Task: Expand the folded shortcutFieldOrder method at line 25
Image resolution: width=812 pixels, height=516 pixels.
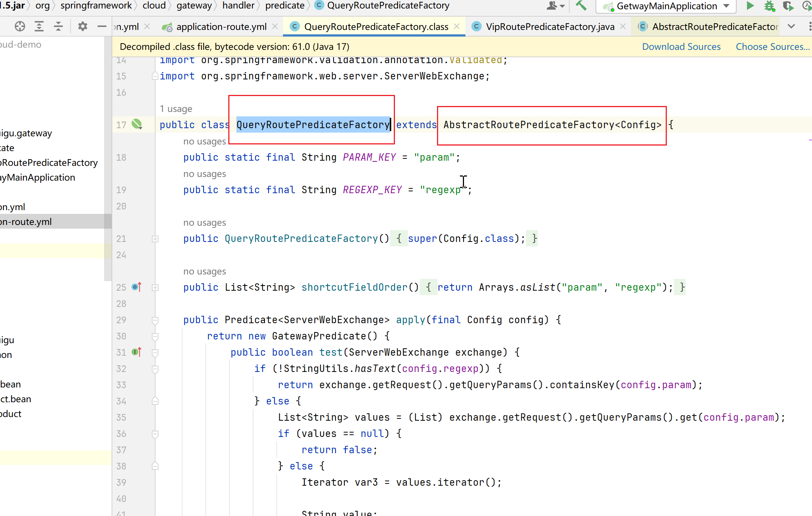Action: (x=155, y=288)
